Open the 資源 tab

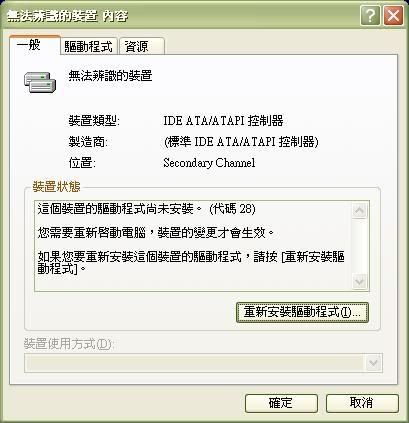(x=142, y=46)
